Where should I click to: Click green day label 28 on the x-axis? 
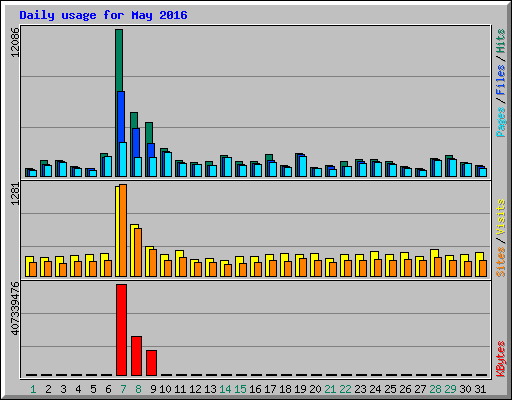[435, 389]
